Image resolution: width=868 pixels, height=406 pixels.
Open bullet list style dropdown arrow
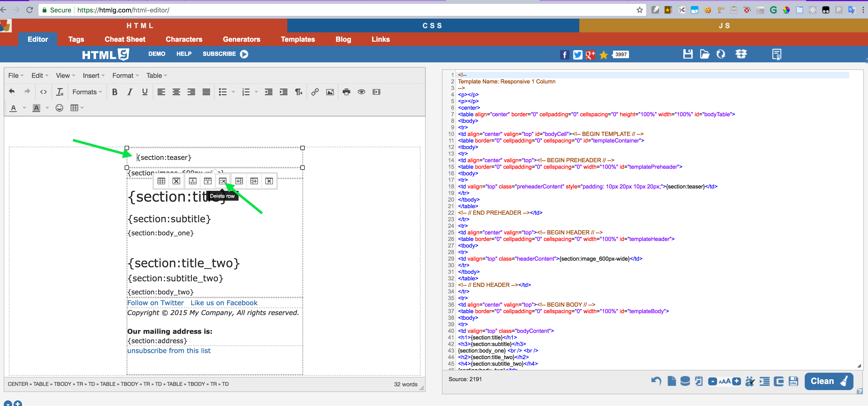(x=233, y=92)
